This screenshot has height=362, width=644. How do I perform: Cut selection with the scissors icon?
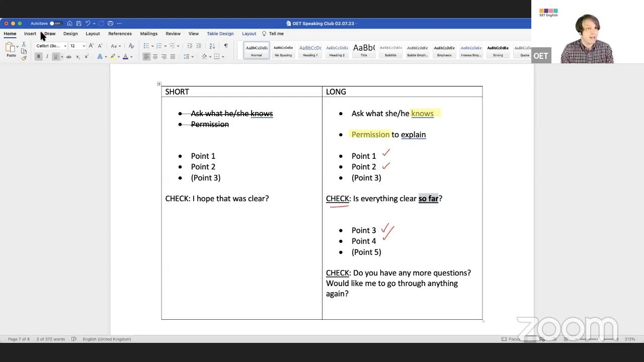coord(24,45)
